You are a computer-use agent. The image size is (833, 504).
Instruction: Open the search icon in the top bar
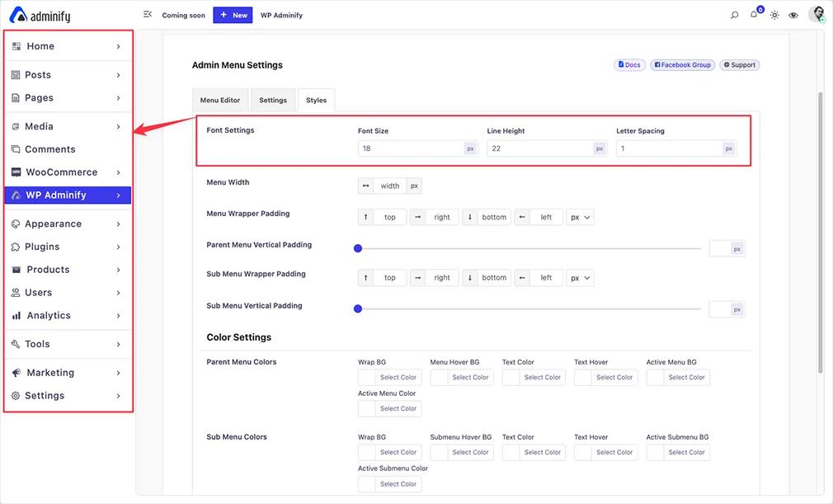(735, 15)
